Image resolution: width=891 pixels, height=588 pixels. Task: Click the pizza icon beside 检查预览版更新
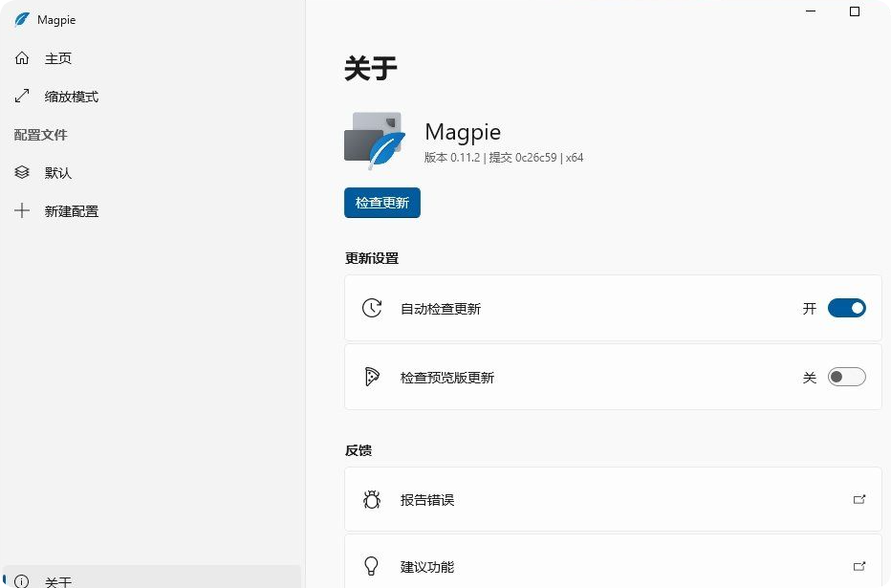coord(372,377)
